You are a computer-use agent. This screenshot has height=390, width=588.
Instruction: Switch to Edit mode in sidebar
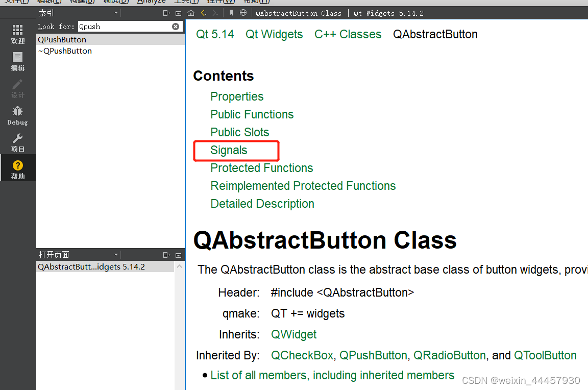point(18,61)
